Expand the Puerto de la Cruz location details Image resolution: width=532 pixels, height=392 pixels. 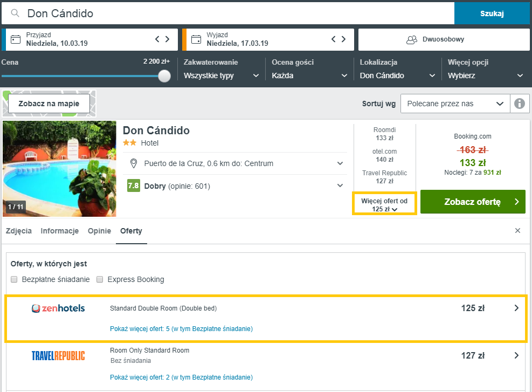pyautogui.click(x=340, y=163)
